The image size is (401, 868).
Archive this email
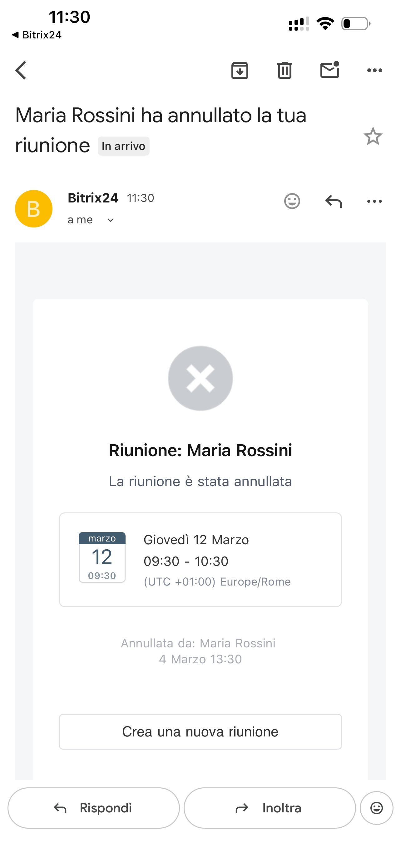pos(240,70)
